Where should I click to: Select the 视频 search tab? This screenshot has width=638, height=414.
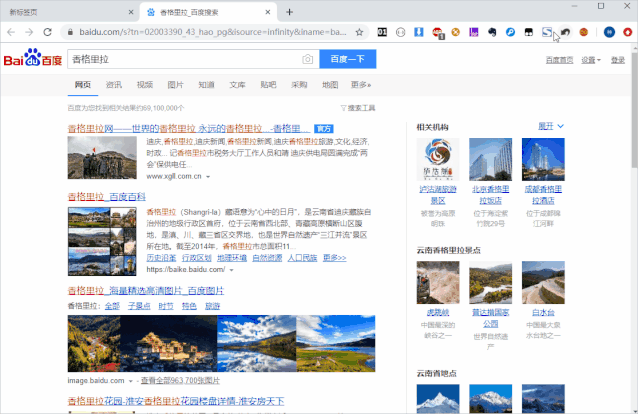(x=144, y=85)
